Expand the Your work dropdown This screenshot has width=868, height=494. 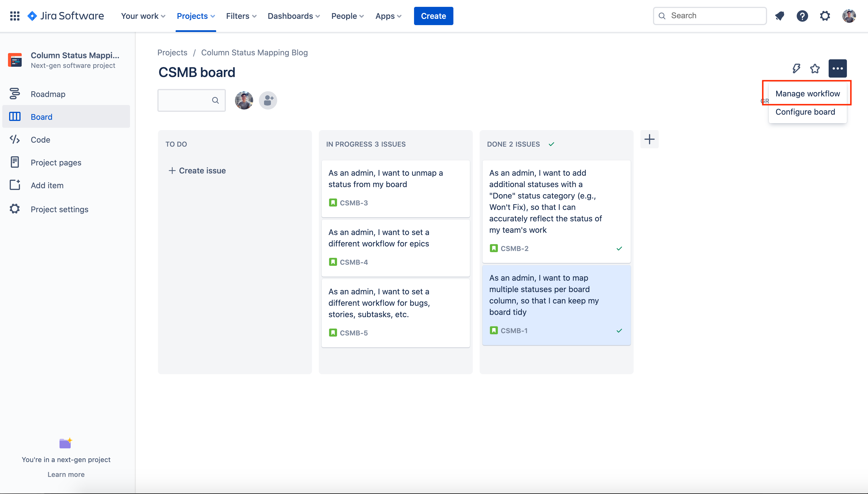[143, 16]
